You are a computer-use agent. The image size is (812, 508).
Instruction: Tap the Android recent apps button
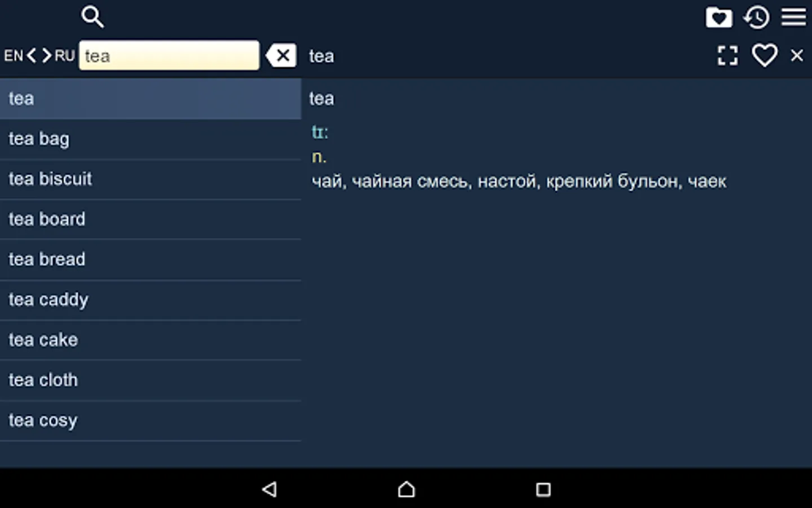tap(543, 489)
